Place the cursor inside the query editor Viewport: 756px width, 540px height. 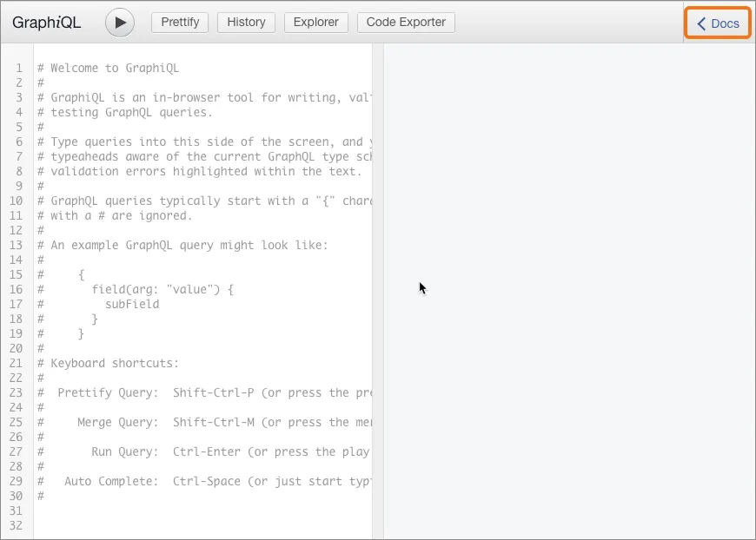coord(200,260)
